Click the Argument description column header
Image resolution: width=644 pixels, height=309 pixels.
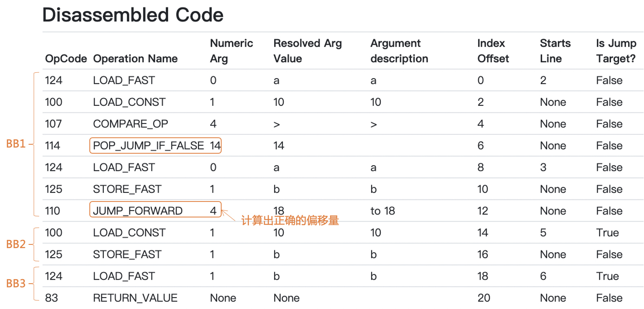coord(399,51)
